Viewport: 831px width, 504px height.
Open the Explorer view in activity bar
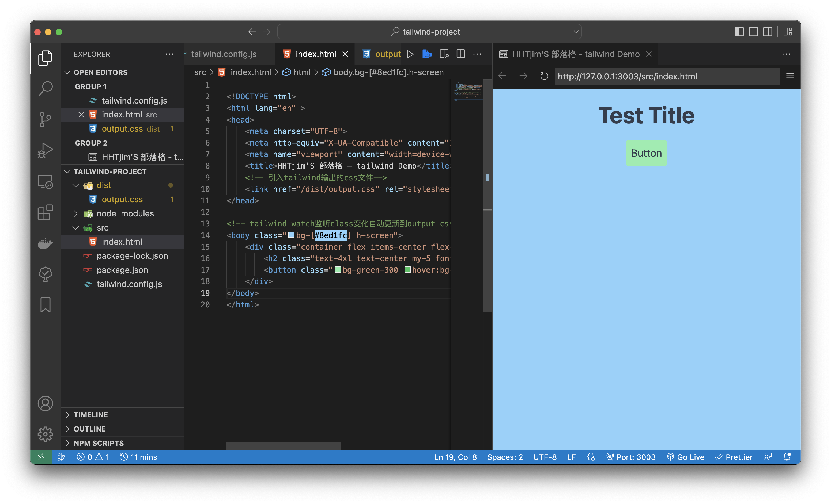(x=45, y=58)
